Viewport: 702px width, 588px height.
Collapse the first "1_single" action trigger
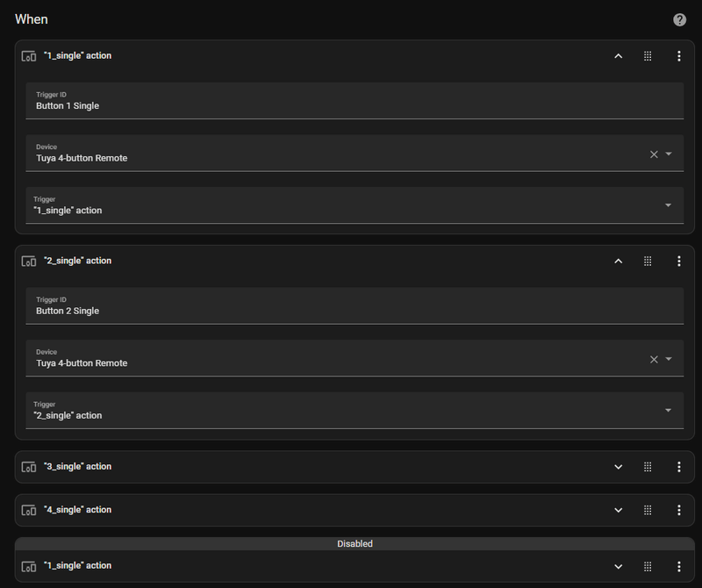[x=618, y=56]
